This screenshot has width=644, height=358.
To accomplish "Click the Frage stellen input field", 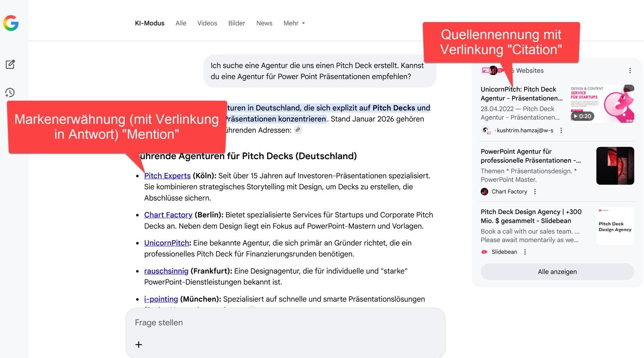I will (x=285, y=323).
